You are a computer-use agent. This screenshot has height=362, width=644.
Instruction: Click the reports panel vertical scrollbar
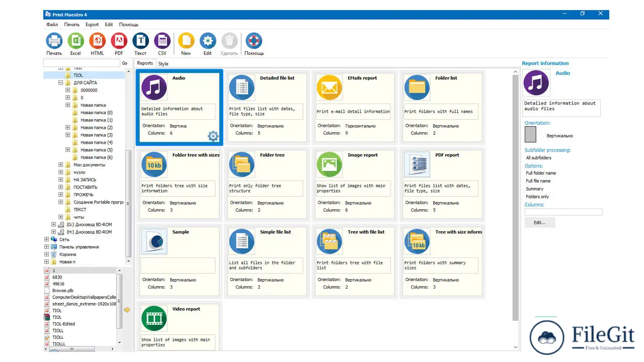pyautogui.click(x=515, y=209)
